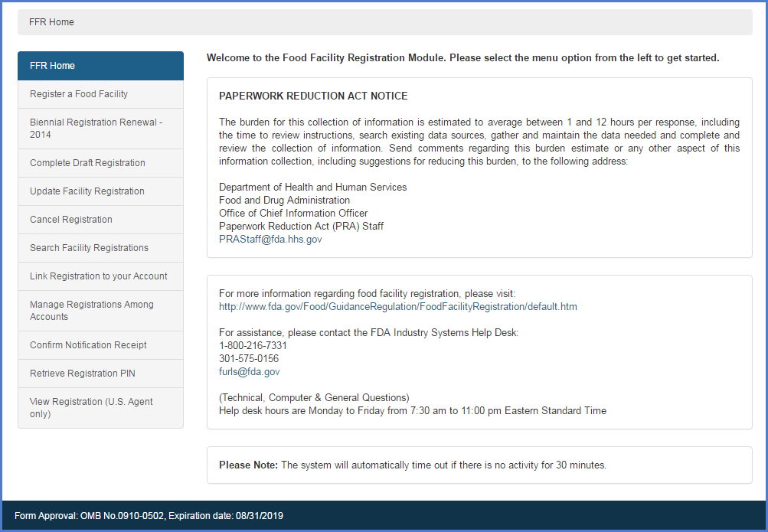Open Search Facility Registrations
This screenshot has width=768, height=532.
coord(89,248)
